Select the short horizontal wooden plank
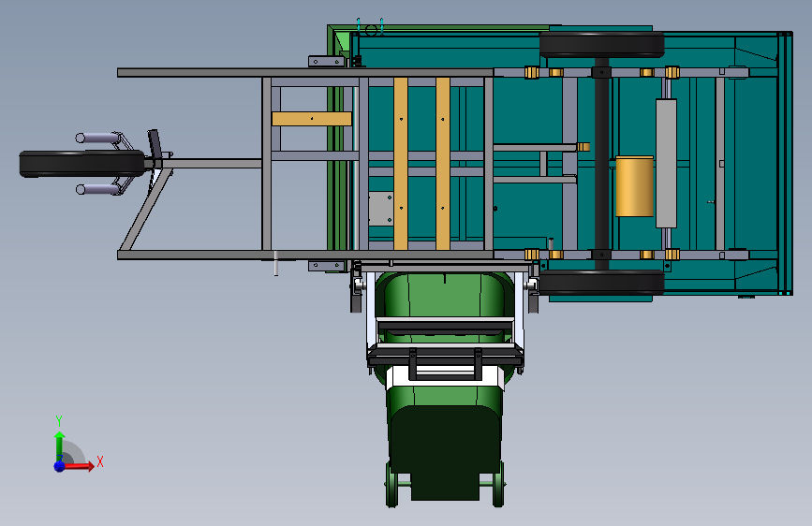 coord(312,119)
